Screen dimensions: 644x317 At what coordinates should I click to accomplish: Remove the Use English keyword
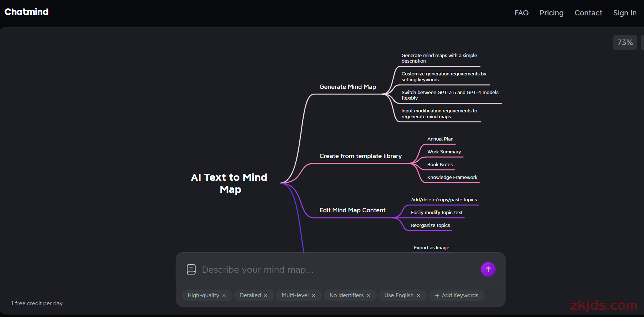tap(418, 295)
